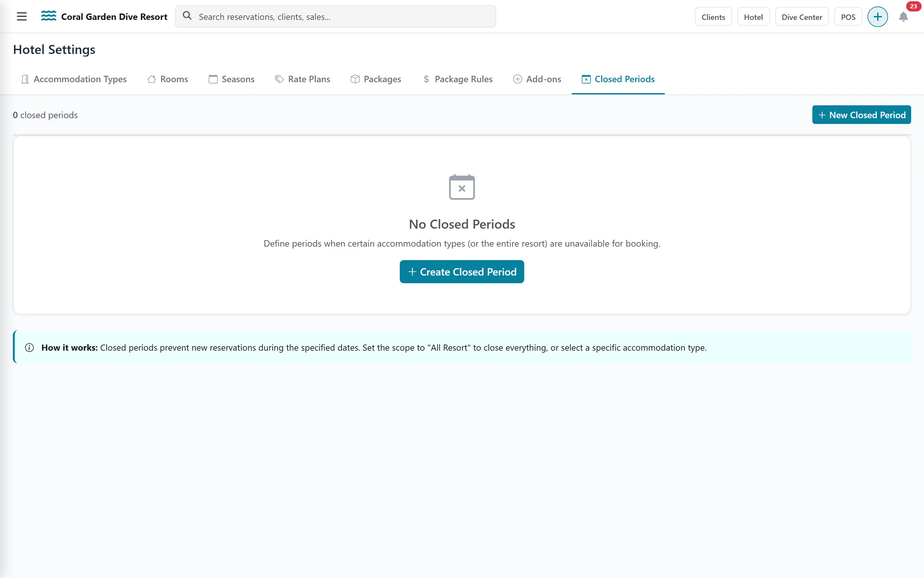Click the empty-state calendar icon

[462, 187]
